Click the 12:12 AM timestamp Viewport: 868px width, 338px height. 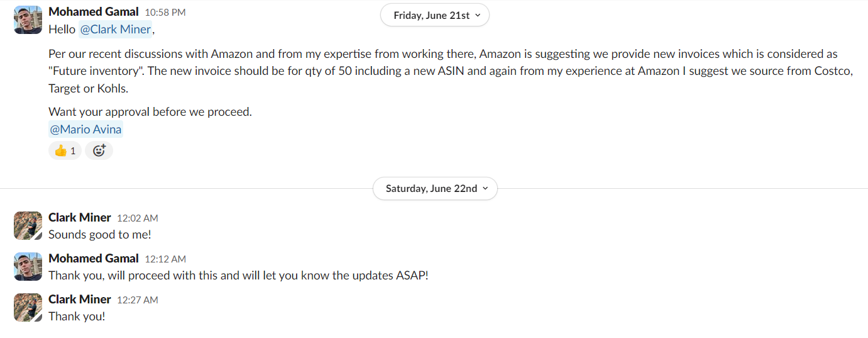[165, 259]
